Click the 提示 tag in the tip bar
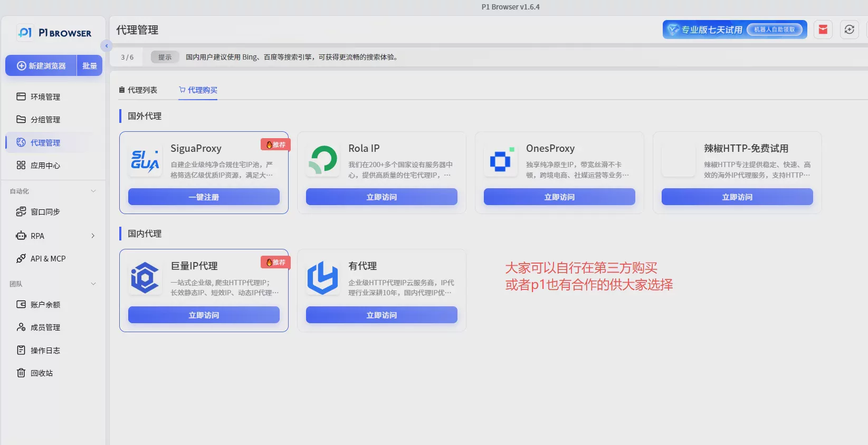Screen dimensions: 868x445 tap(165, 57)
